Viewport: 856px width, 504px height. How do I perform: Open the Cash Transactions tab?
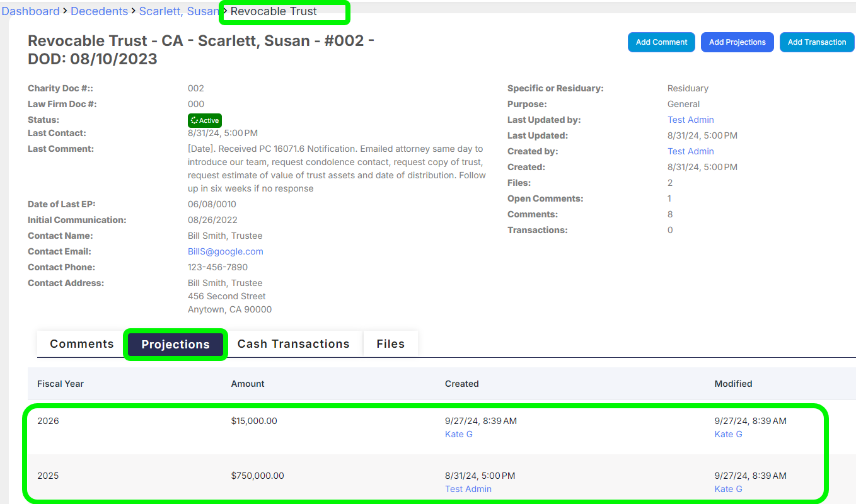(293, 344)
